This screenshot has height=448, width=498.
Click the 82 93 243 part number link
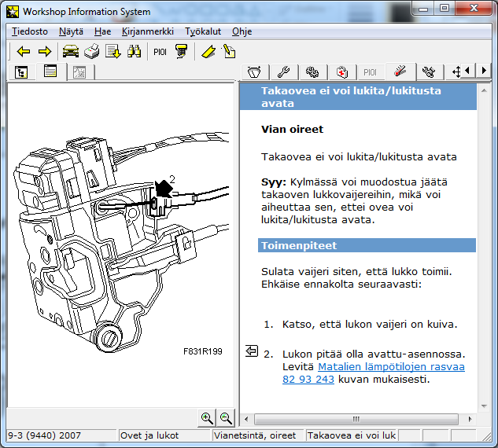tap(308, 380)
